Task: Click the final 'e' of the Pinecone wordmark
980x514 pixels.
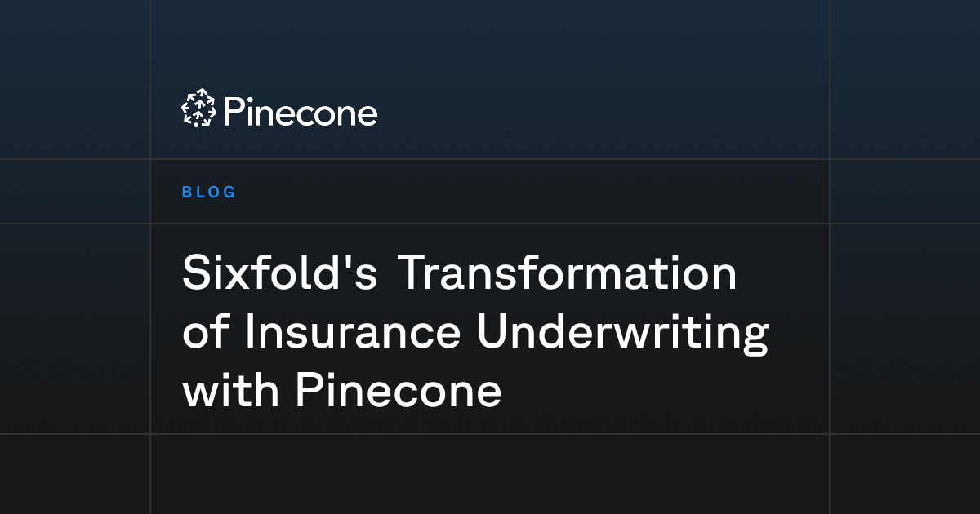Action: [x=367, y=116]
